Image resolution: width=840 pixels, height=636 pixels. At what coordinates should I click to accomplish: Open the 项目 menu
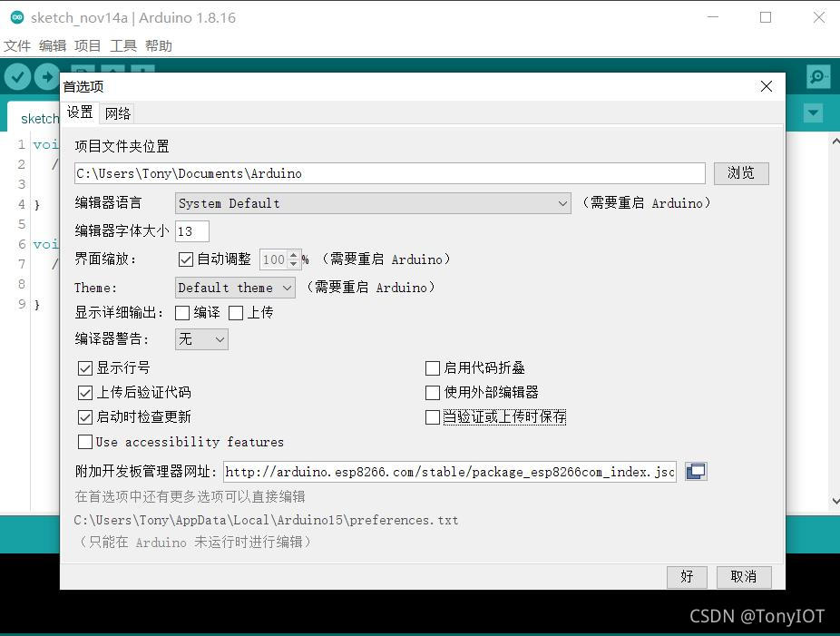(87, 46)
